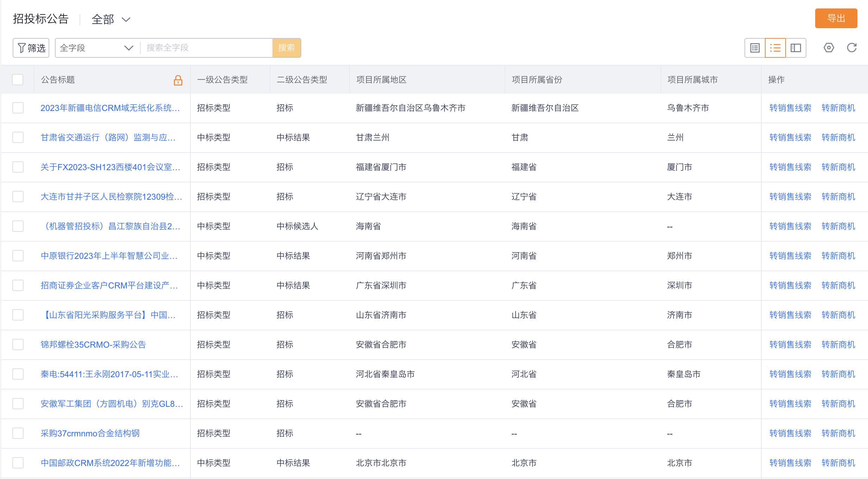Check the row （机器管招投标）昌江黎族自治县
The height and width of the screenshot is (479, 868).
18,226
